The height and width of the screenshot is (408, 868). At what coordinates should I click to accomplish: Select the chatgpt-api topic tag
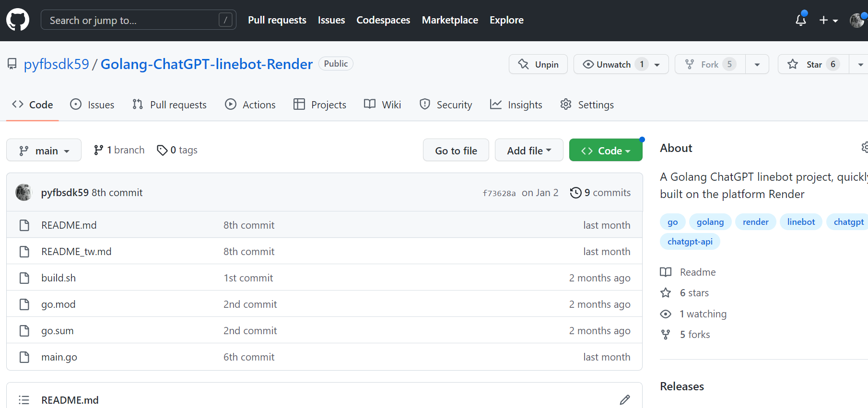tap(690, 242)
